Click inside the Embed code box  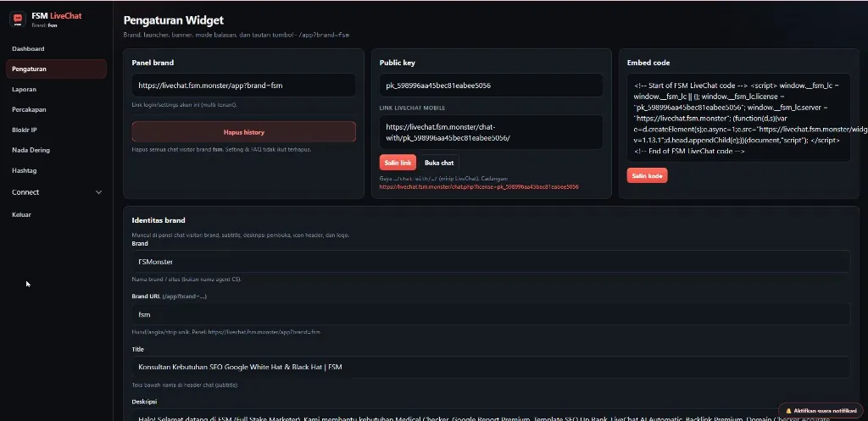738,118
